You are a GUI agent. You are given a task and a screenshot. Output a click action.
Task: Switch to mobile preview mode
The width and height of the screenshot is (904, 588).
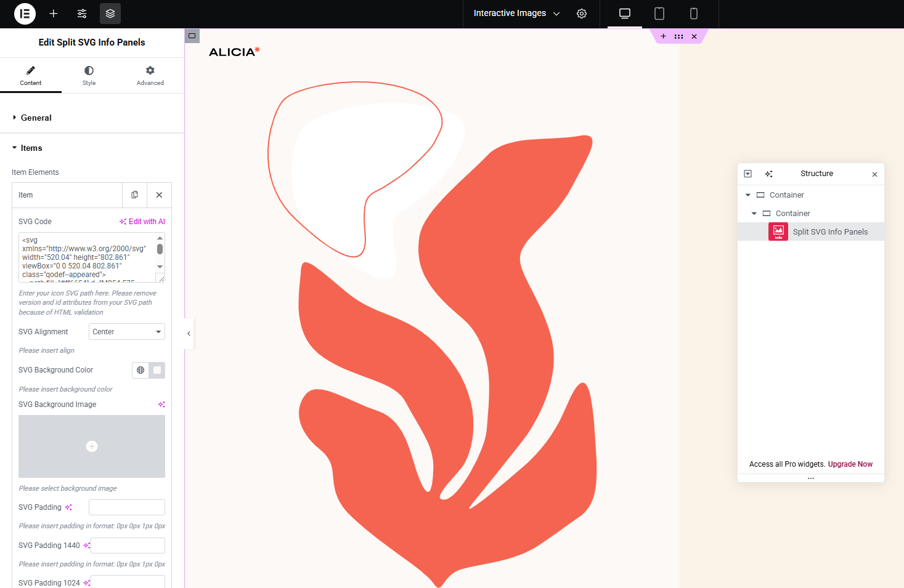pos(693,14)
